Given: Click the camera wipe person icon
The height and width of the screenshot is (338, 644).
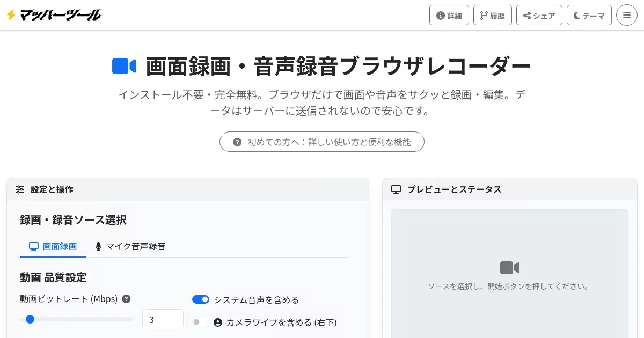Looking at the screenshot, I should coord(218,322).
